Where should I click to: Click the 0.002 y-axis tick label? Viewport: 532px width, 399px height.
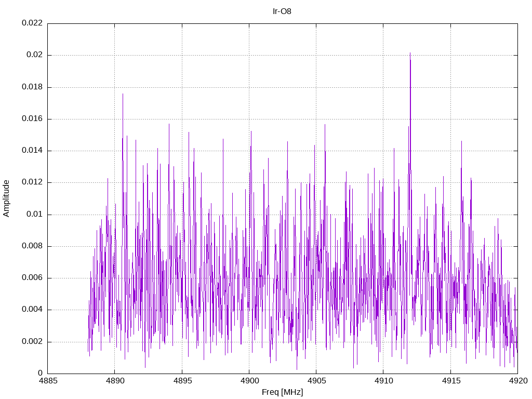(32, 341)
